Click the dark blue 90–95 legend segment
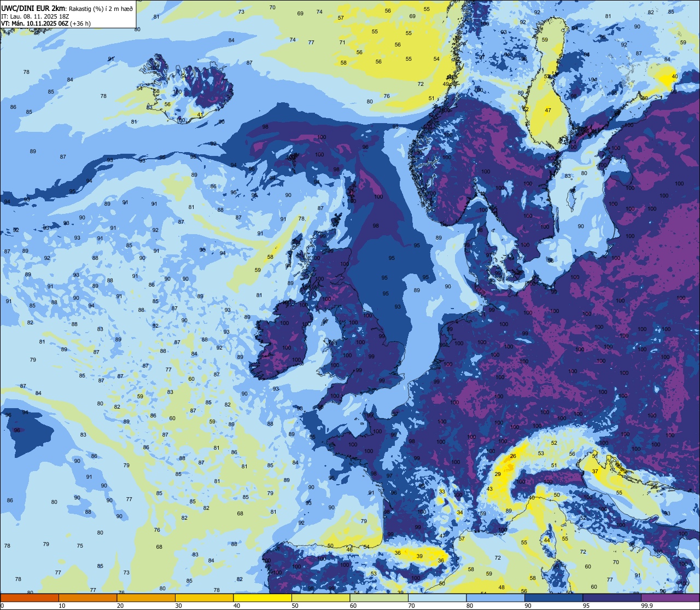Image resolution: width=700 pixels, height=610 pixels. (x=553, y=597)
